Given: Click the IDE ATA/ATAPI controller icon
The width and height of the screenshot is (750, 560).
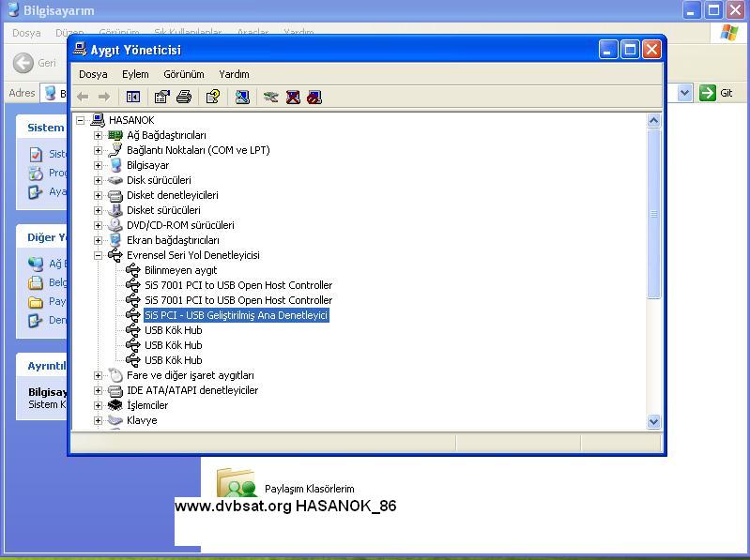Looking at the screenshot, I should 115,390.
